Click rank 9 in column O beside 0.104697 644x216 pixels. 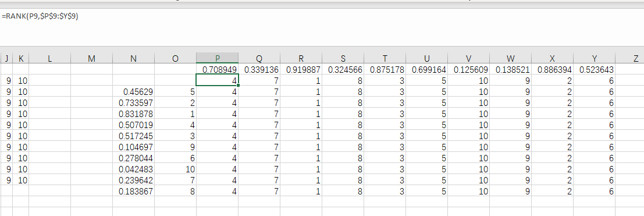[175, 147]
